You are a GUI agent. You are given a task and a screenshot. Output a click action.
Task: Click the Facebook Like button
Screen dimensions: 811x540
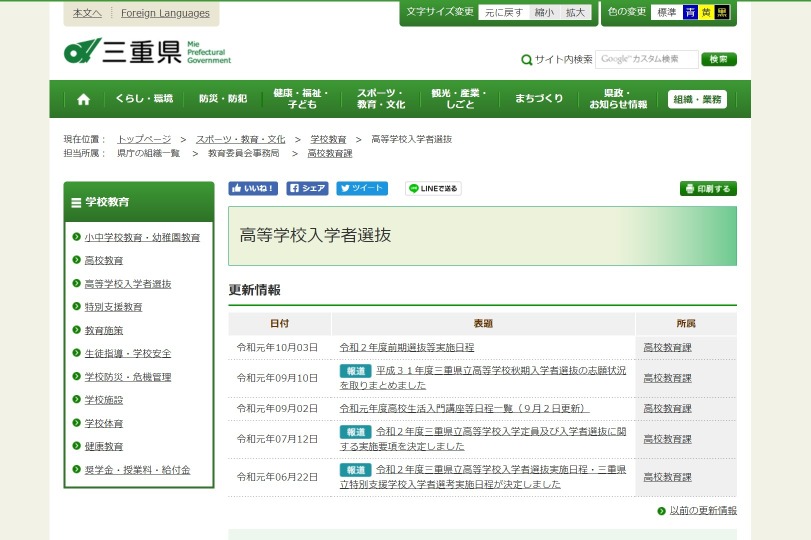click(253, 188)
